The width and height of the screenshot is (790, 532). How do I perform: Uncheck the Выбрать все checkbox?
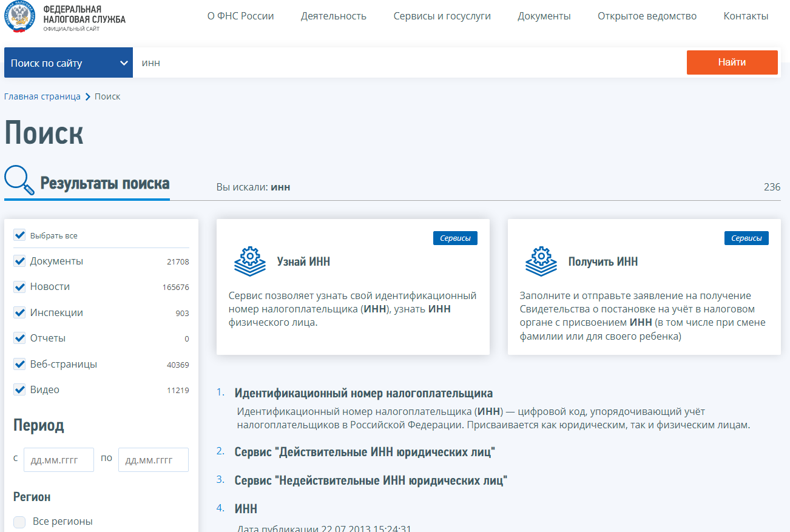click(x=19, y=235)
